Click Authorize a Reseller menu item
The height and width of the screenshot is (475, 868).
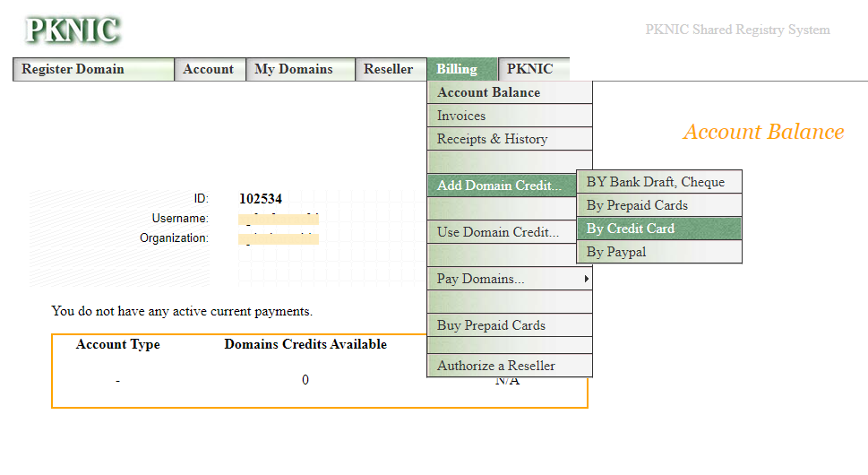[510, 366]
